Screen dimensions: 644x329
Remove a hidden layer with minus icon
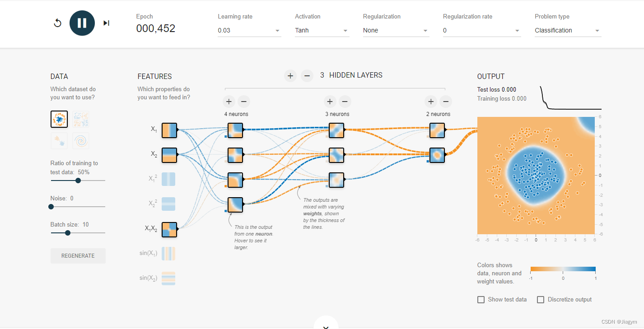(x=307, y=76)
